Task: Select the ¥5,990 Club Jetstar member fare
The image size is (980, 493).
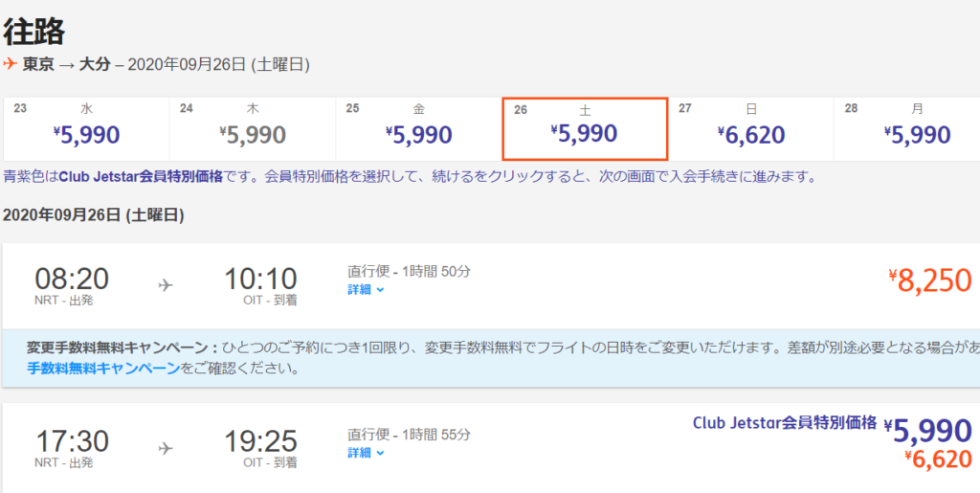Action: click(x=926, y=430)
